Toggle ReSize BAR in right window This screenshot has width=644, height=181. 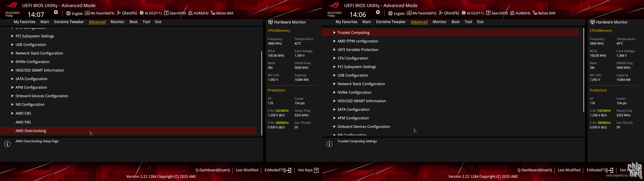point(544,13)
